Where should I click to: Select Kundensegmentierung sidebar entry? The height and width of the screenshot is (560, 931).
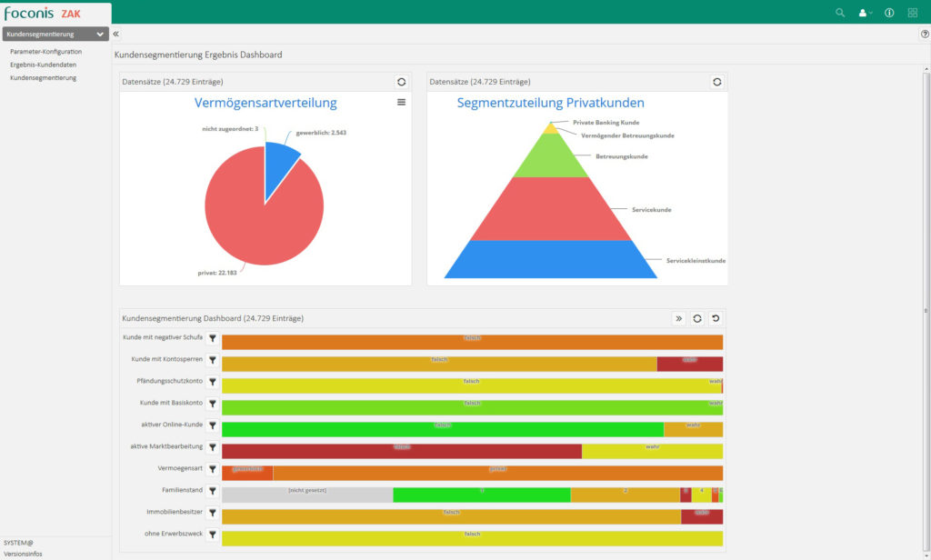[43, 78]
